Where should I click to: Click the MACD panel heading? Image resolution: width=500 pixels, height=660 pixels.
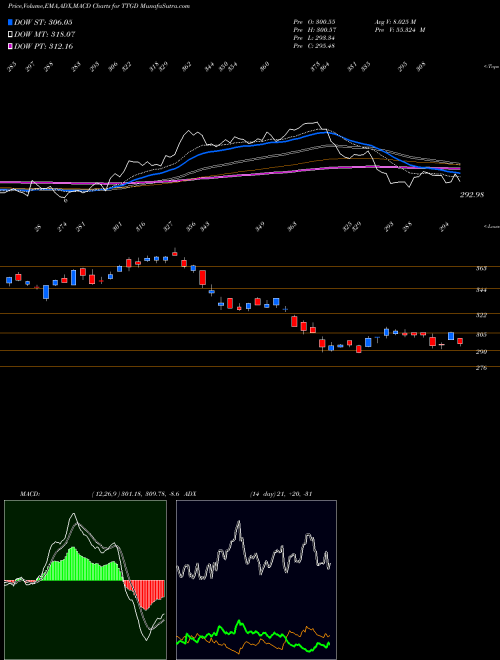(29, 493)
